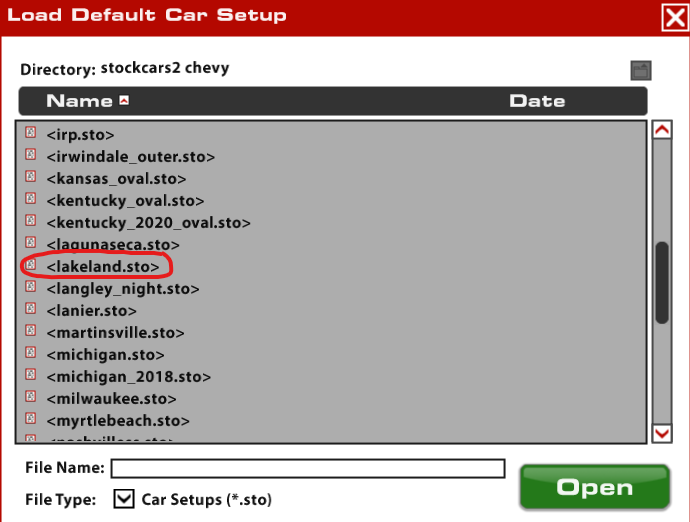Toggle the Car Setups (*.sto) checkbox
The height and width of the screenshot is (522, 690).
tap(124, 498)
